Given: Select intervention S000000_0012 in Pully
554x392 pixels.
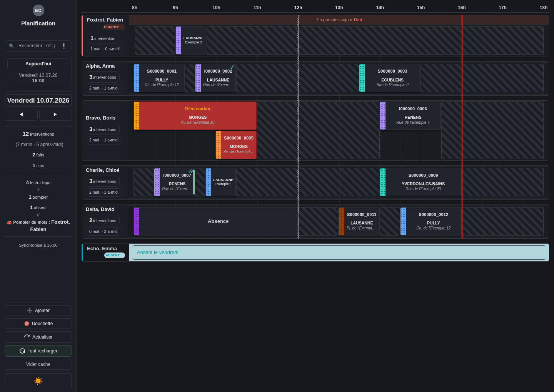Looking at the screenshot, I should 431,221.
